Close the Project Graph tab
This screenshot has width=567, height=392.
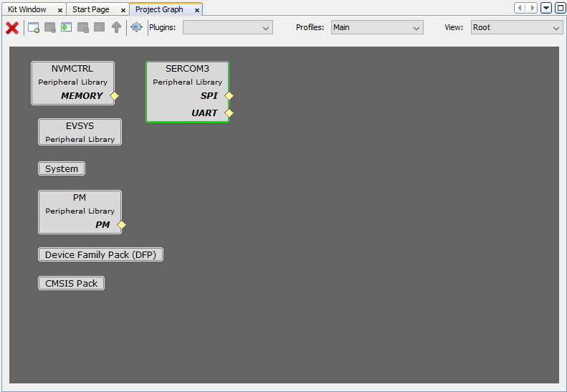coord(197,11)
